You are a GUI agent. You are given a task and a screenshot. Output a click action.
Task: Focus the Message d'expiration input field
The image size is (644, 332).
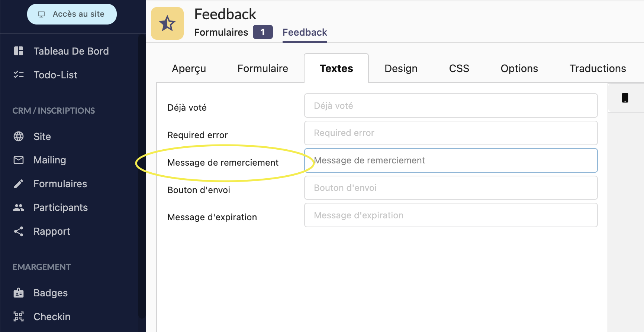click(x=451, y=215)
